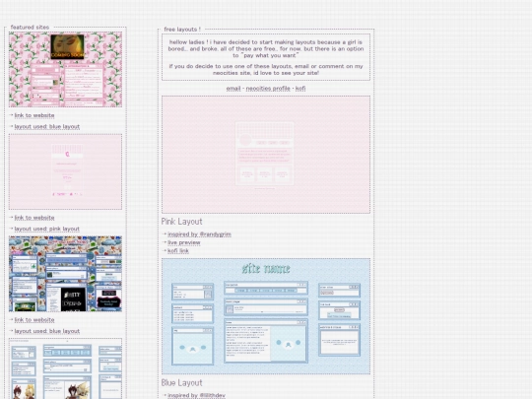The height and width of the screenshot is (399, 532).
Task: Open 'layout used: blue layout' under blue collage
Action: [47, 331]
